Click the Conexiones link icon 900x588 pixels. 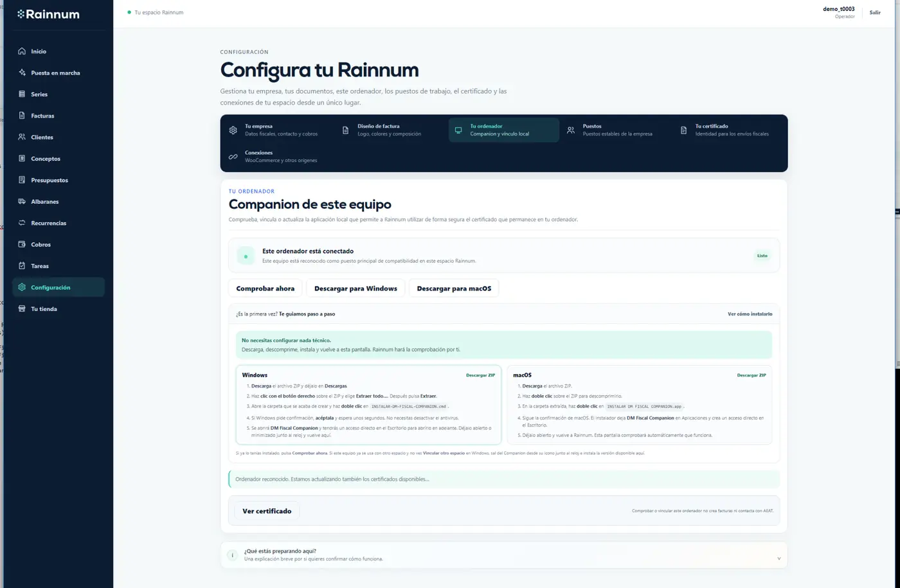pyautogui.click(x=233, y=156)
